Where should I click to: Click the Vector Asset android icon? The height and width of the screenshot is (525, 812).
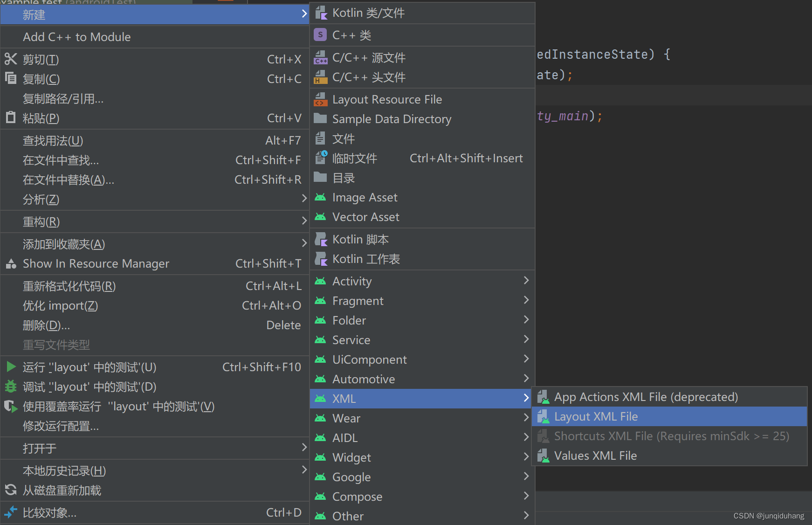[x=320, y=217]
